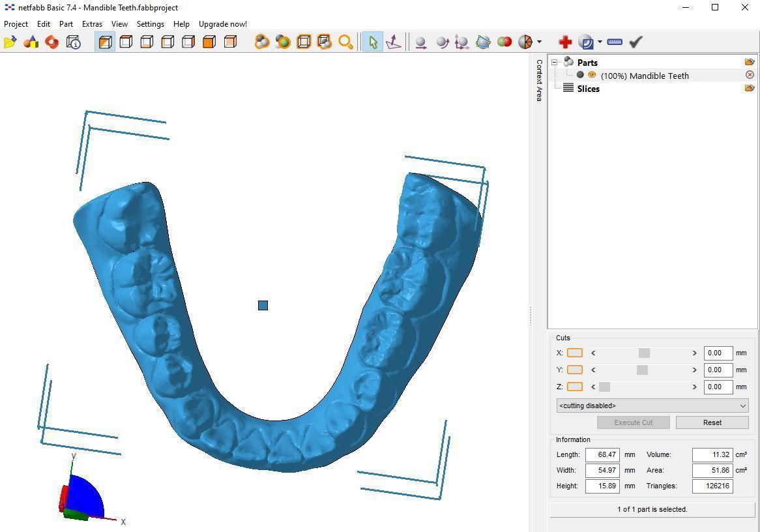760x532 pixels.
Task: Open the blue ruler measuring tool
Action: [615, 42]
